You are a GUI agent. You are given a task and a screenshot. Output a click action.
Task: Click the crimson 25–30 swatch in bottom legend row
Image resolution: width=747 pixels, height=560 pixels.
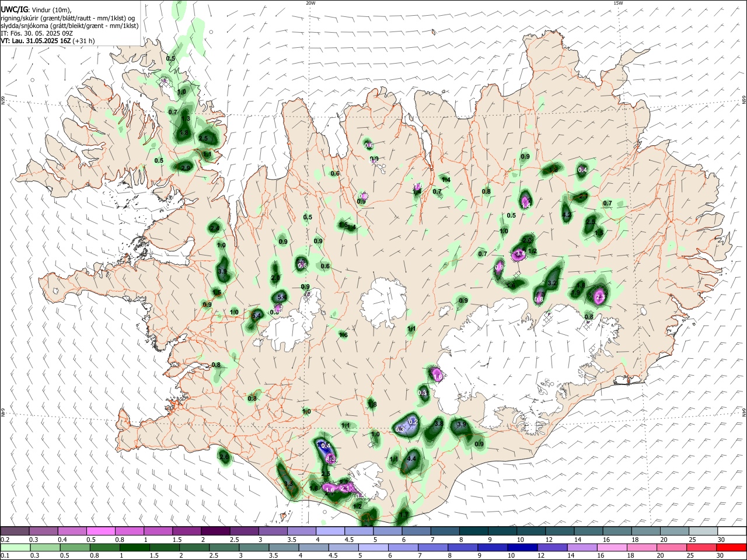(x=701, y=547)
